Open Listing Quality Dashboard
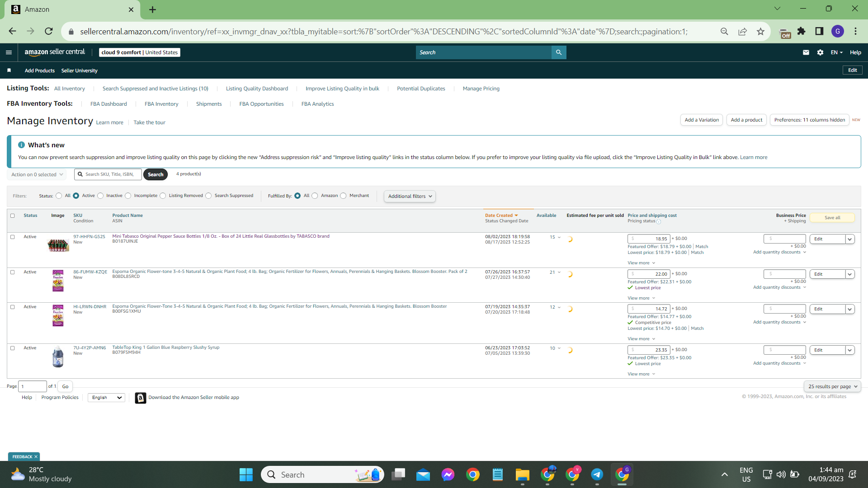Viewport: 868px width, 488px height. [x=257, y=89]
